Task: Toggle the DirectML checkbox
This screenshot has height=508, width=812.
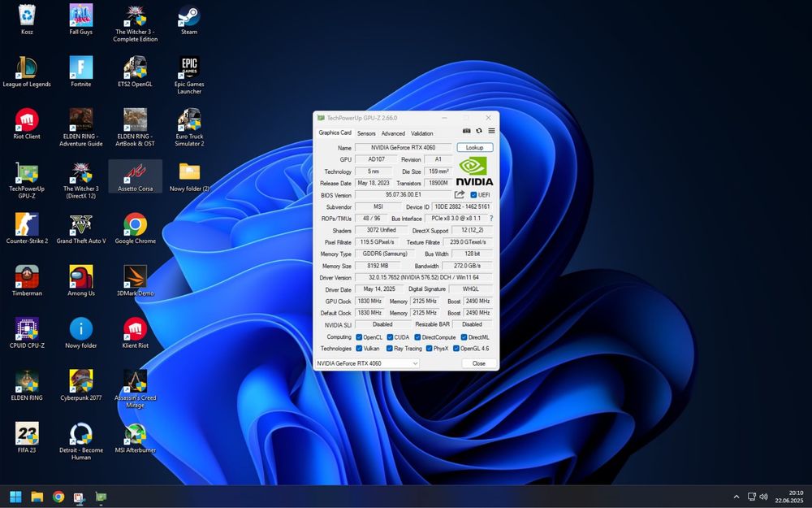Action: 464,337
